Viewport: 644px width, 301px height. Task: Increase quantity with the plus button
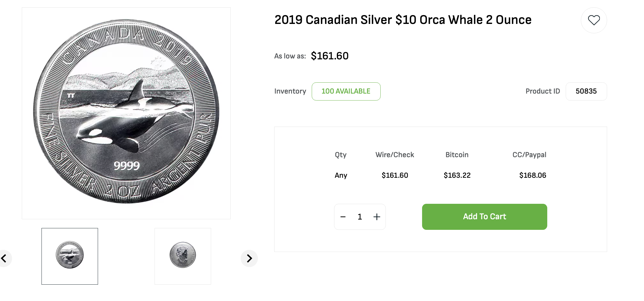[x=377, y=217]
